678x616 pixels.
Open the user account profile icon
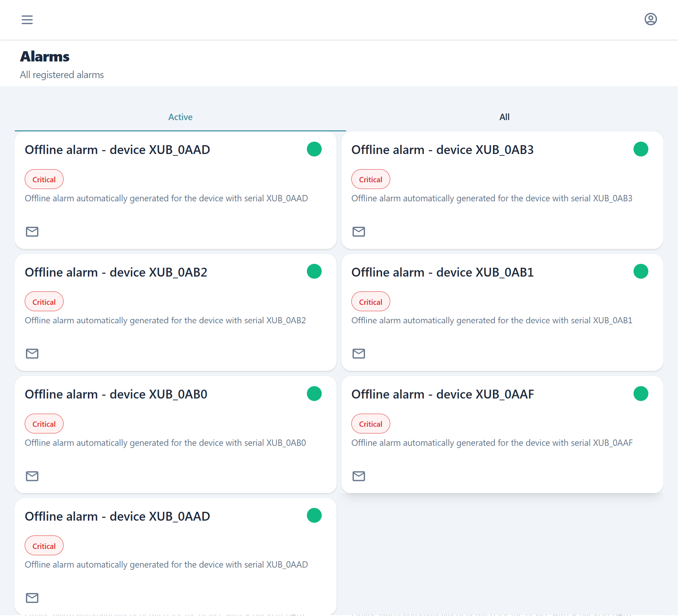[x=650, y=19]
